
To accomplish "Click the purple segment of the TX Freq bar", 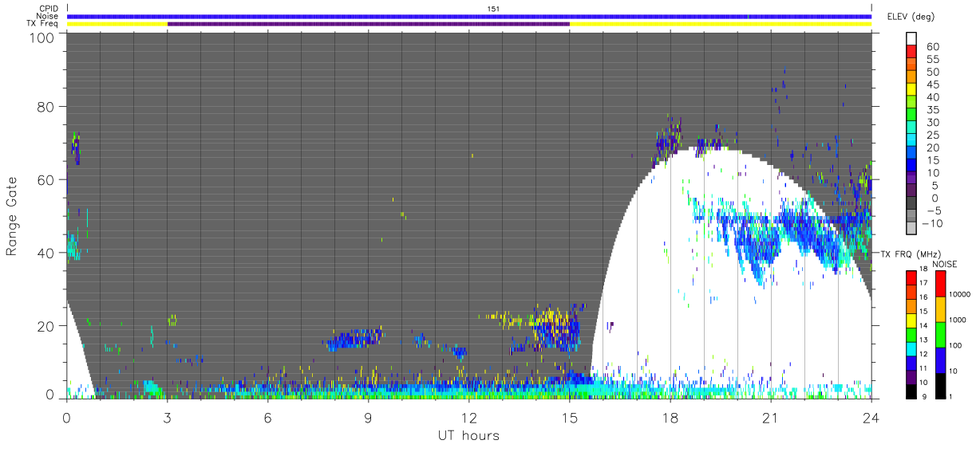I will coord(368,24).
